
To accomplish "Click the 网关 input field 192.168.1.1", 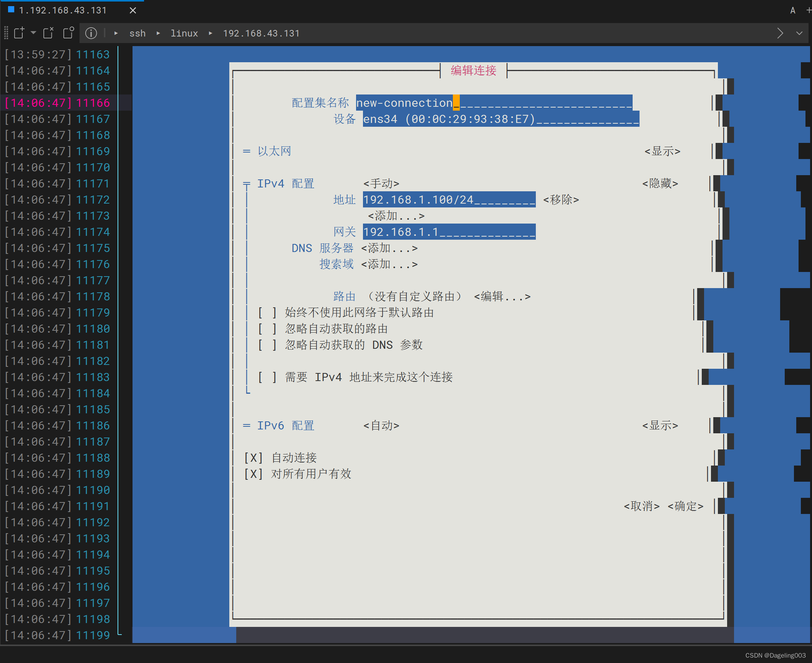I will point(449,232).
